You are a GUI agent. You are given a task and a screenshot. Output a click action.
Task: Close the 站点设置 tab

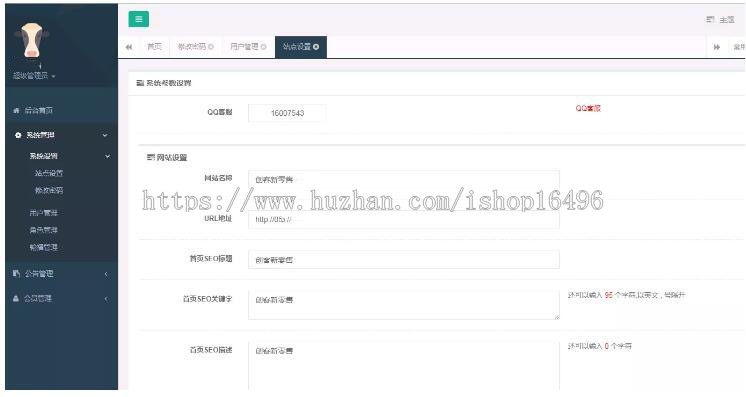click(x=316, y=47)
